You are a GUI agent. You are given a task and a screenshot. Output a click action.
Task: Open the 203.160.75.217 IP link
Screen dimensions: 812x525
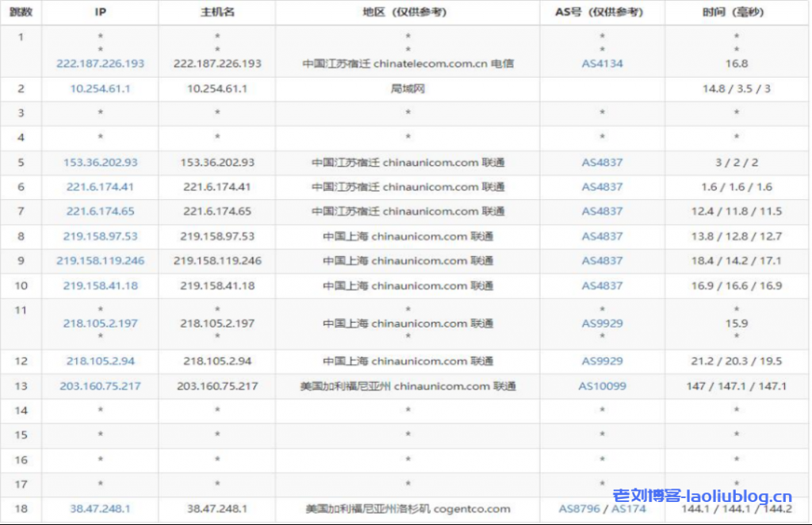click(100, 386)
